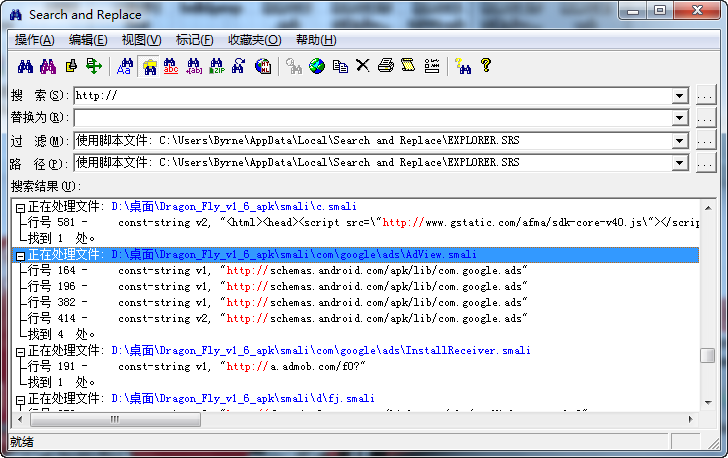Toggle search subdirectories folder icon
Image resolution: width=728 pixels, height=458 pixels.
(x=149, y=66)
